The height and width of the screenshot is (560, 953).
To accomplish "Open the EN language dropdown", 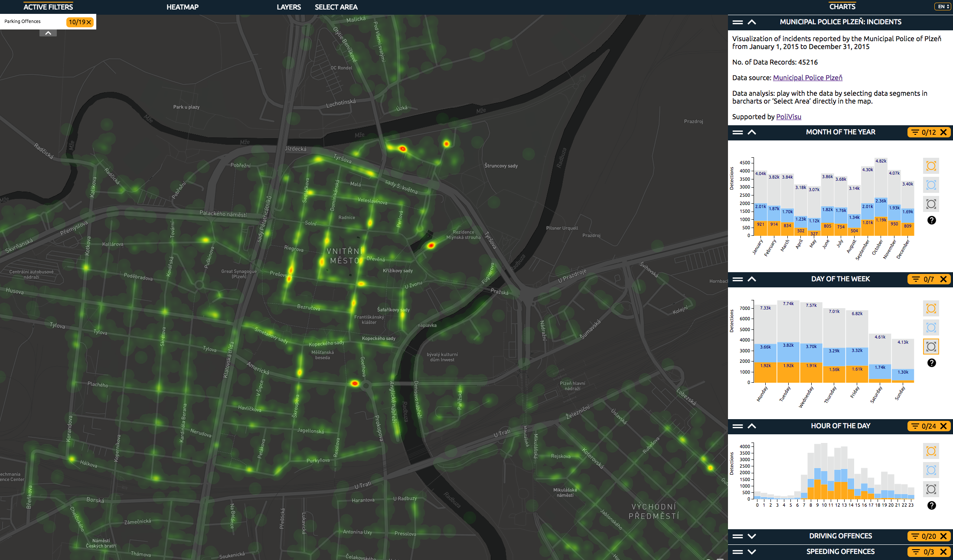I will (x=943, y=7).
